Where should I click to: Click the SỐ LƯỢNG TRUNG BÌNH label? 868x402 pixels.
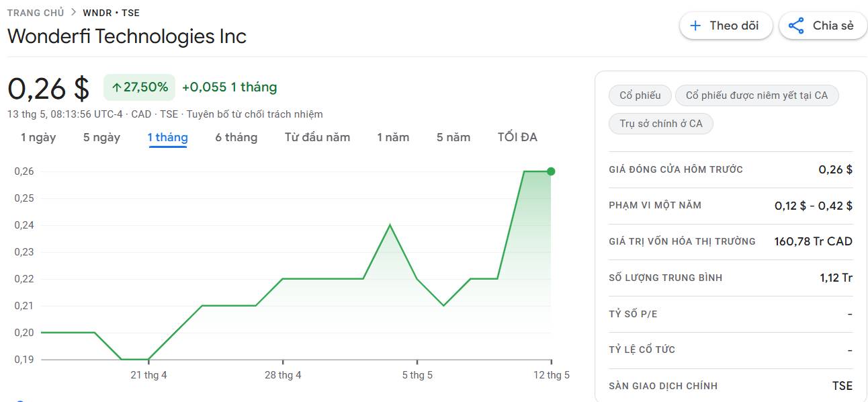(x=666, y=278)
